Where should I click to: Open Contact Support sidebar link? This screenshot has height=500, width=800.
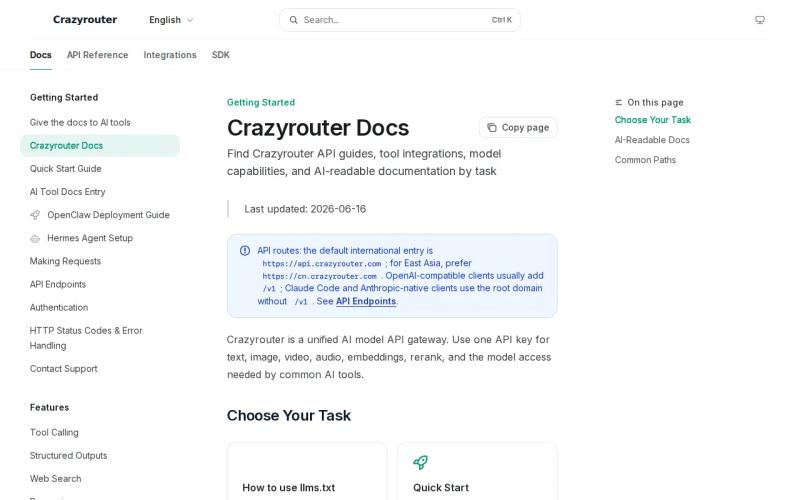tap(100, 368)
